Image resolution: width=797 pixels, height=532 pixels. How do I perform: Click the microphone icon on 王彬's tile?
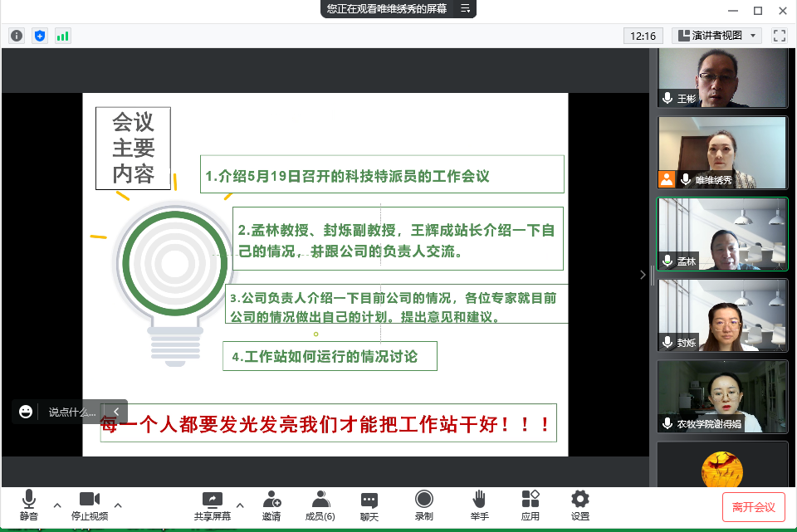[x=667, y=98]
